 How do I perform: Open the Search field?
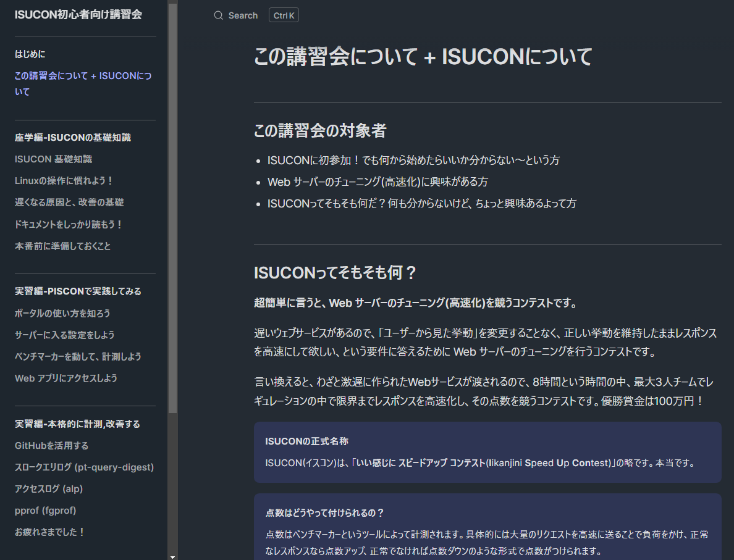[256, 15]
